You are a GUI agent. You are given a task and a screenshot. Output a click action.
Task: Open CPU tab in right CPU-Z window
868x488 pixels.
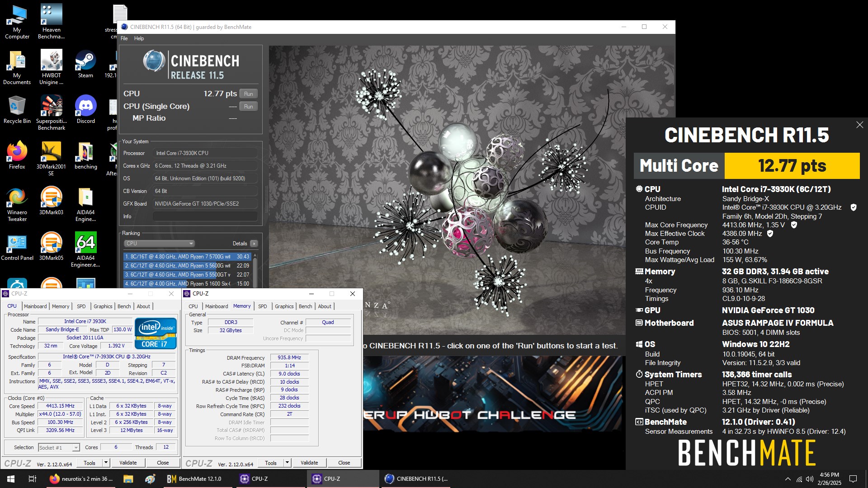pyautogui.click(x=193, y=306)
